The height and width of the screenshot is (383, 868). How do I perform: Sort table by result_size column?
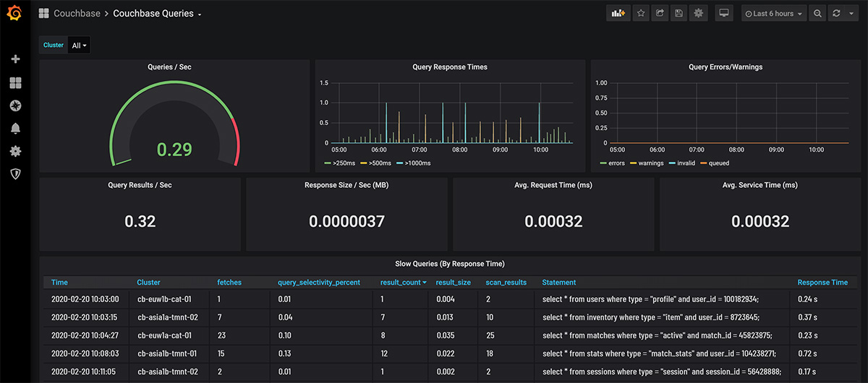454,283
